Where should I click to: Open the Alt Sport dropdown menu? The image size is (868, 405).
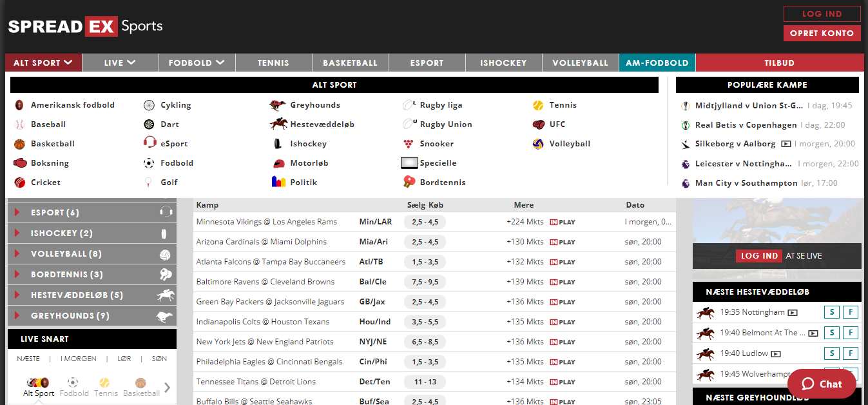pos(43,63)
